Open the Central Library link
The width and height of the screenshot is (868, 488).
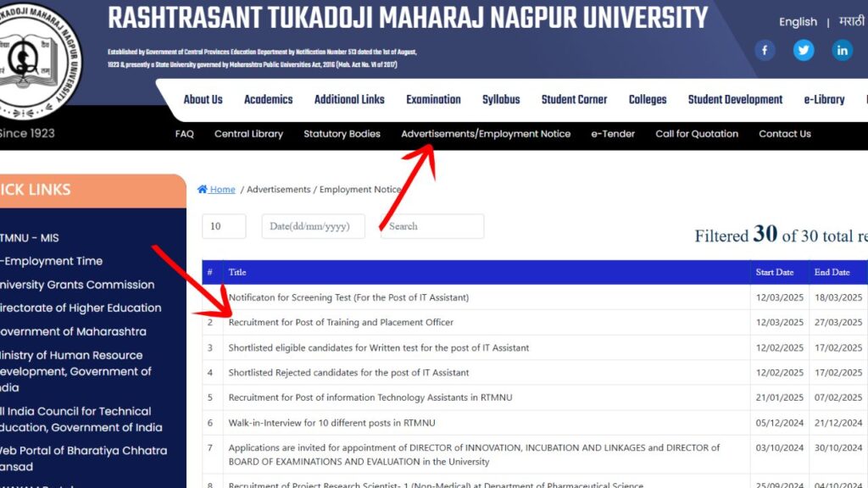point(248,134)
